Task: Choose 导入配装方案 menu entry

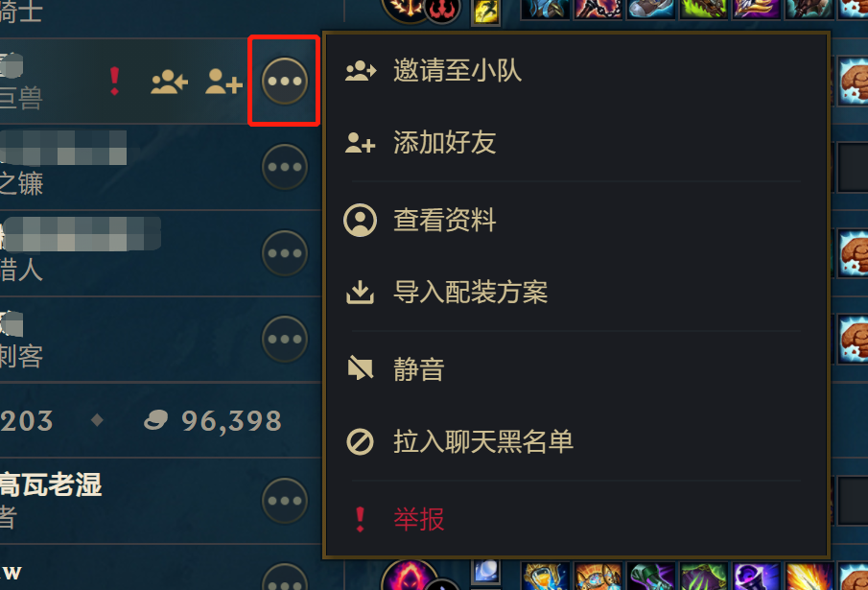Action: click(575, 293)
